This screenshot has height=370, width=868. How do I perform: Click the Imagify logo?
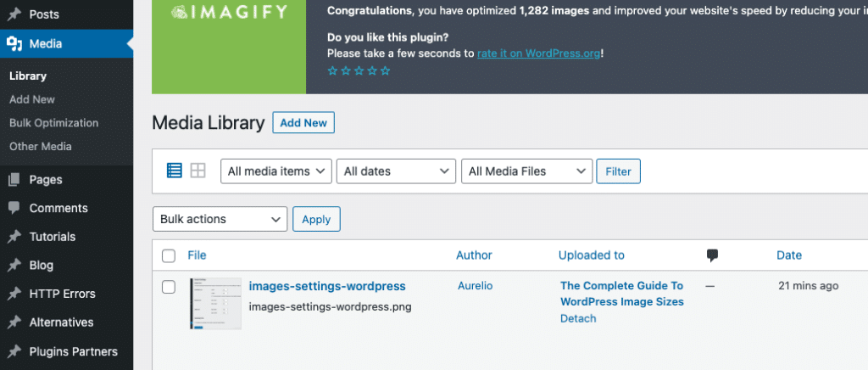[229, 12]
